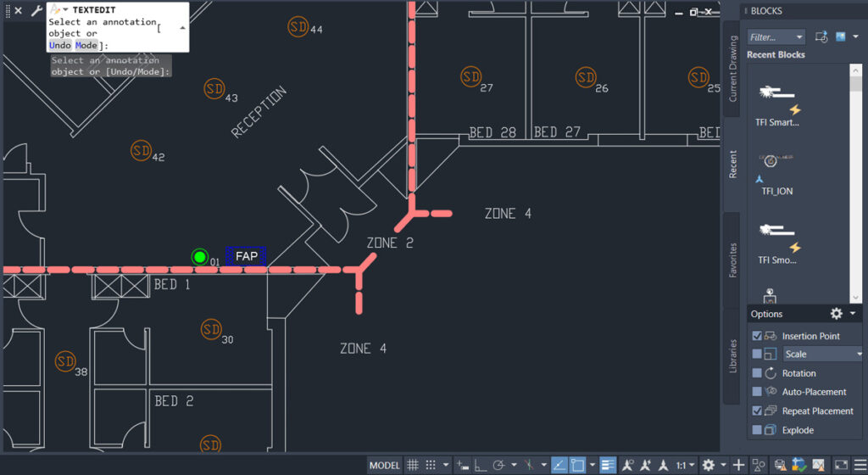Toggle the grid display in status bar

[413, 465]
